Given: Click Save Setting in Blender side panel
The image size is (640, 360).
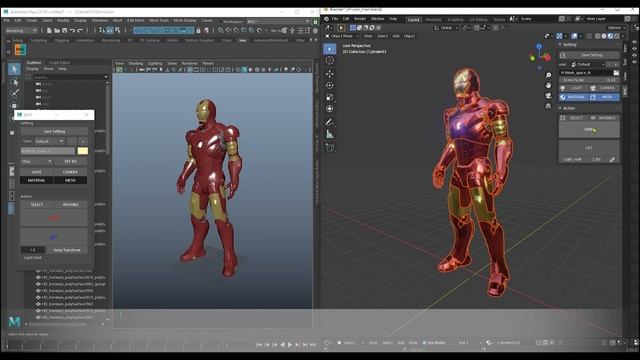Looking at the screenshot, I should coord(589,55).
